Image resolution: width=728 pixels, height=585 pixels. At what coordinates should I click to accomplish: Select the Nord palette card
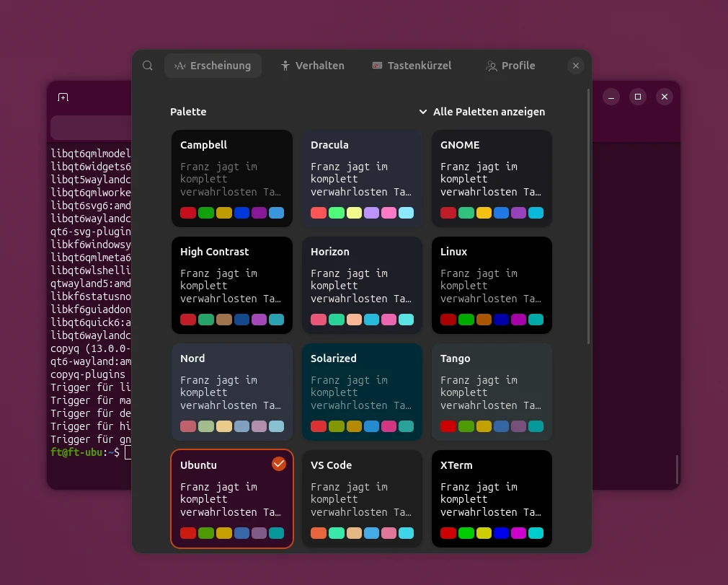232,392
